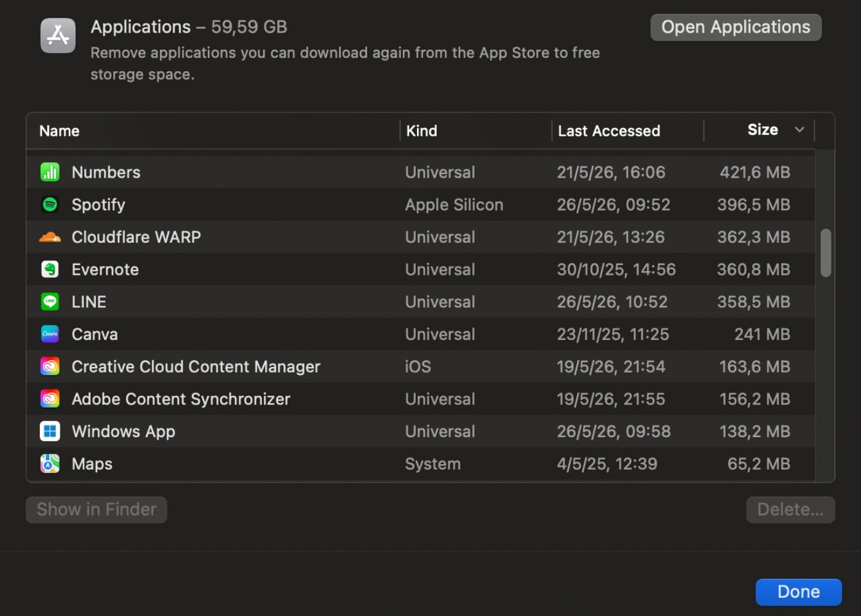The width and height of the screenshot is (861, 616).
Task: Click the Applications App Store header icon
Action: pyautogui.click(x=58, y=36)
